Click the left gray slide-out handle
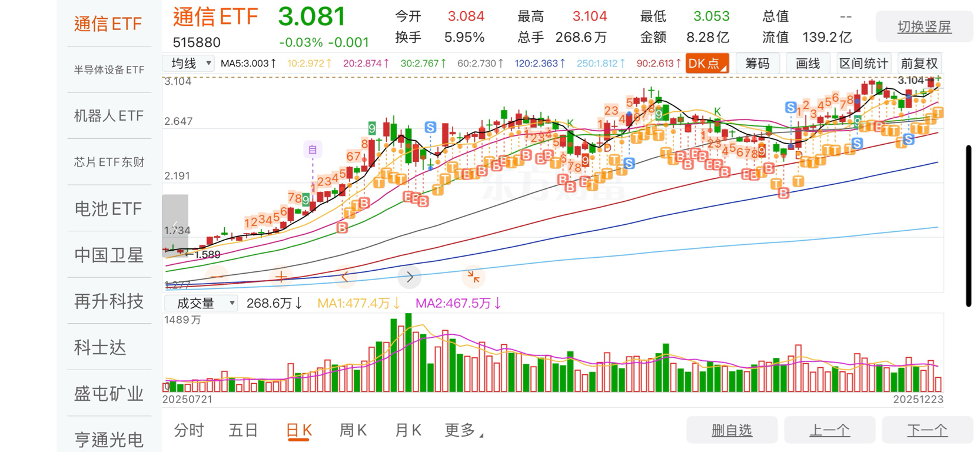The image size is (980, 452). [x=175, y=226]
